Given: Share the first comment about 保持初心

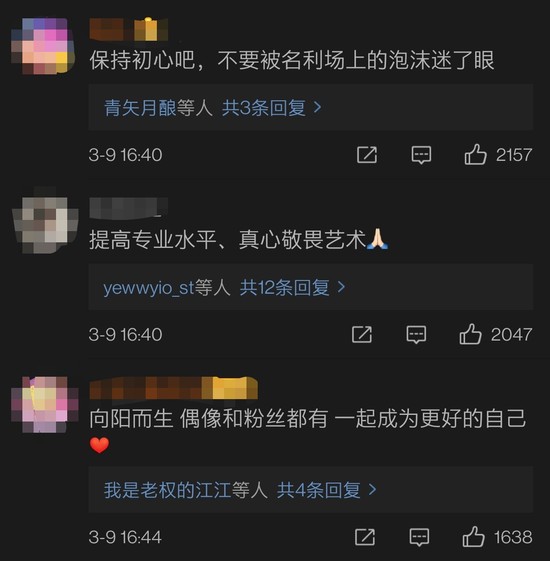Looking at the screenshot, I should [367, 155].
